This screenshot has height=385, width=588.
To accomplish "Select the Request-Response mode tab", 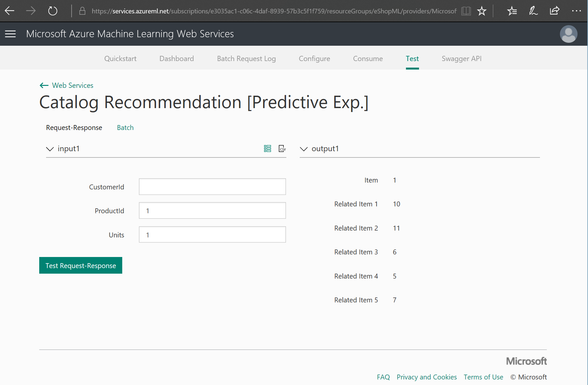I will (74, 128).
